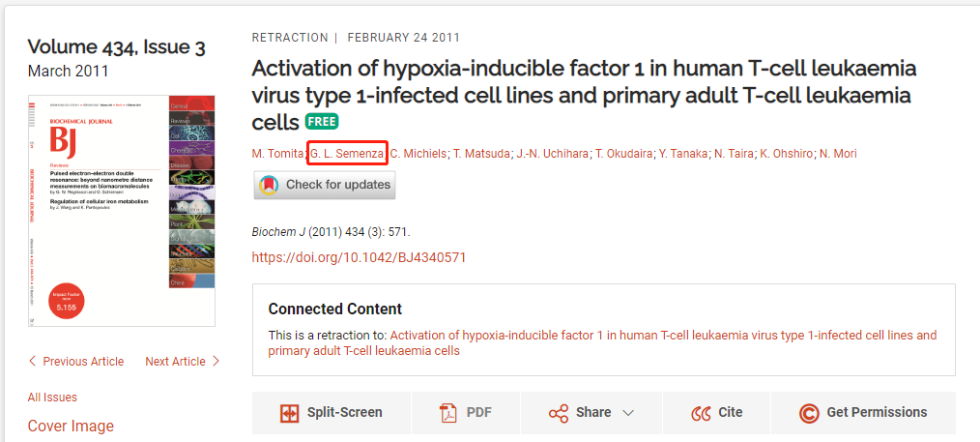Click the Check for updates button
Image resolution: width=980 pixels, height=442 pixels.
(x=325, y=185)
